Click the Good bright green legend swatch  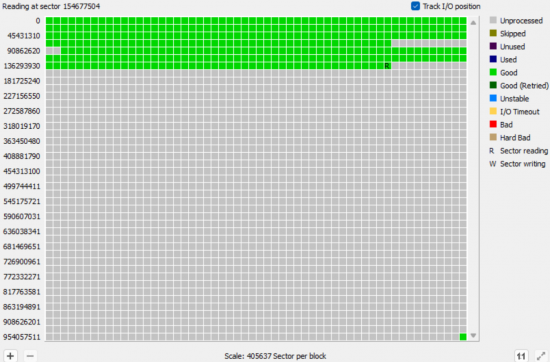point(493,72)
